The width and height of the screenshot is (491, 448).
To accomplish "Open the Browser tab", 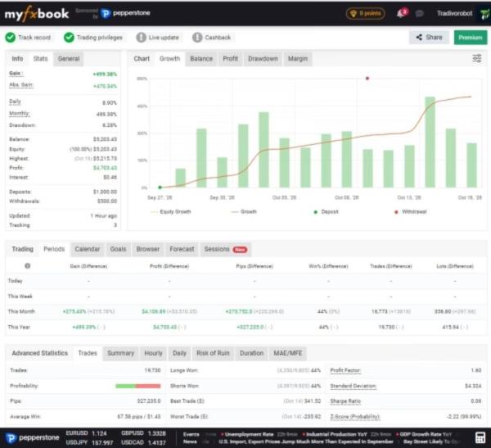I will [x=148, y=249].
